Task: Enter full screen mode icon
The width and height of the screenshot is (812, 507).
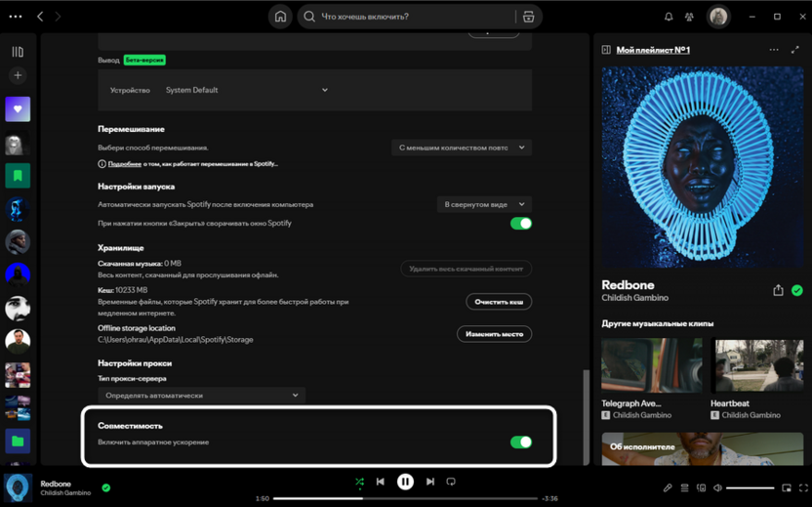Action: [x=803, y=487]
